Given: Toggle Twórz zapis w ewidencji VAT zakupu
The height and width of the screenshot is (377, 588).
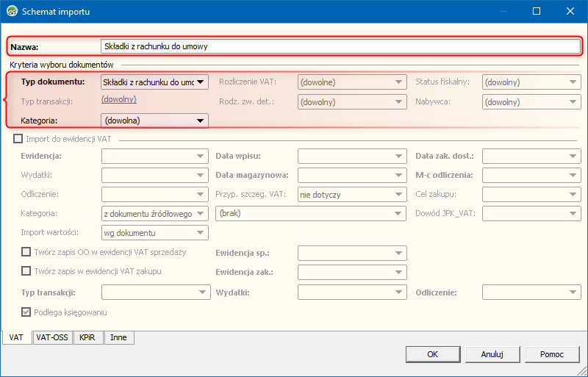Looking at the screenshot, I should tap(26, 271).
